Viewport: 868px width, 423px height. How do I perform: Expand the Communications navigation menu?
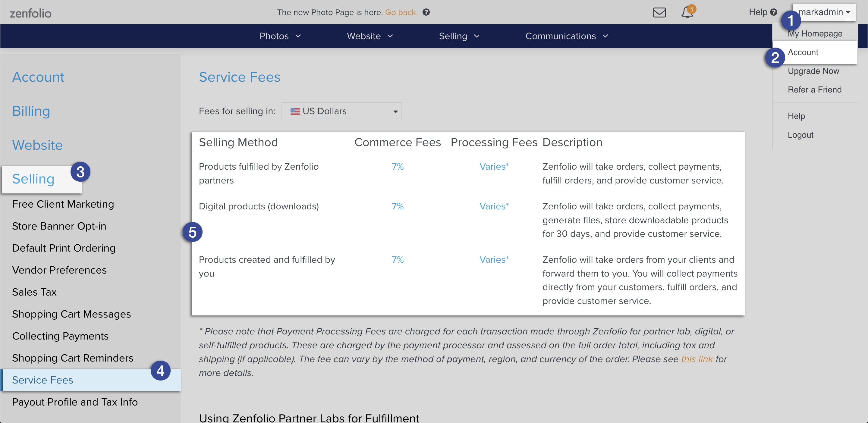(x=567, y=36)
